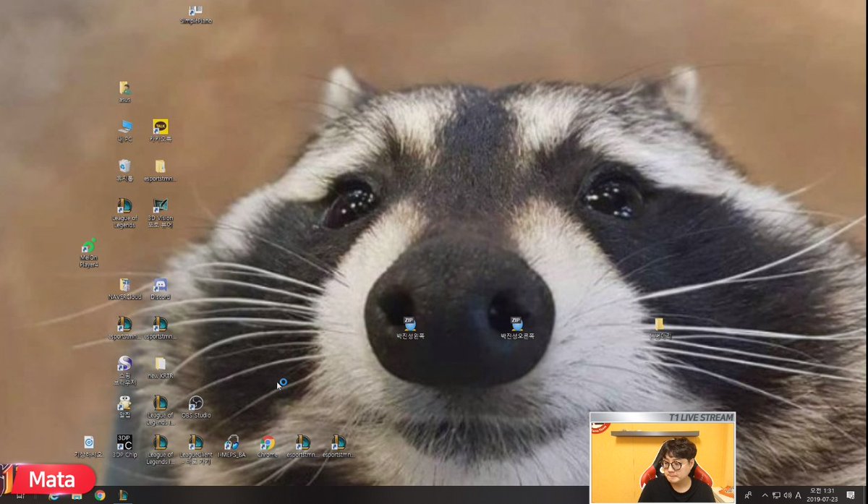This screenshot has width=868, height=504.
Task: Launch the Chrome desktop shortcut
Action: click(267, 446)
